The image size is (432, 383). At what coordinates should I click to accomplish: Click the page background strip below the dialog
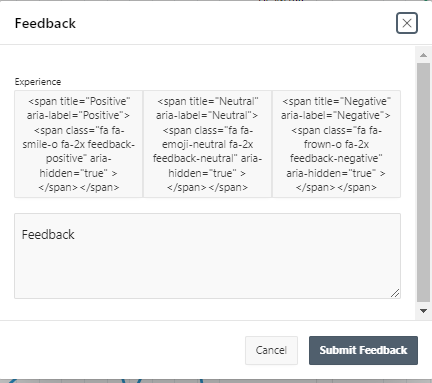216,381
